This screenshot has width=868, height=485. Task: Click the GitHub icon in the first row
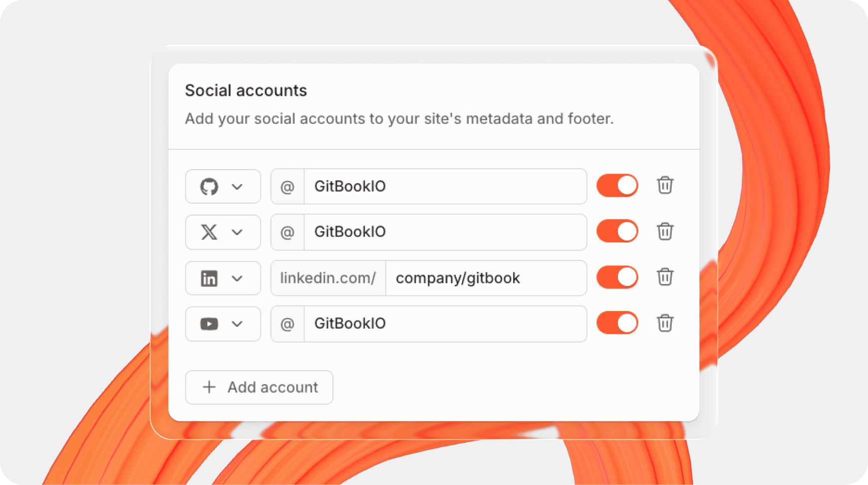coord(209,187)
